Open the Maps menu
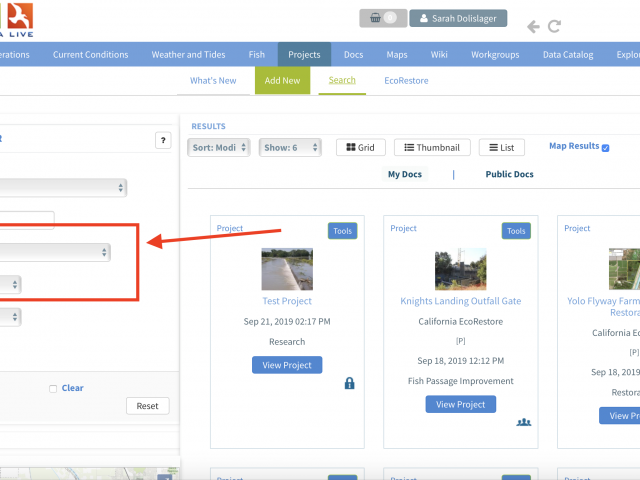Image resolution: width=640 pixels, height=480 pixels. (x=397, y=54)
